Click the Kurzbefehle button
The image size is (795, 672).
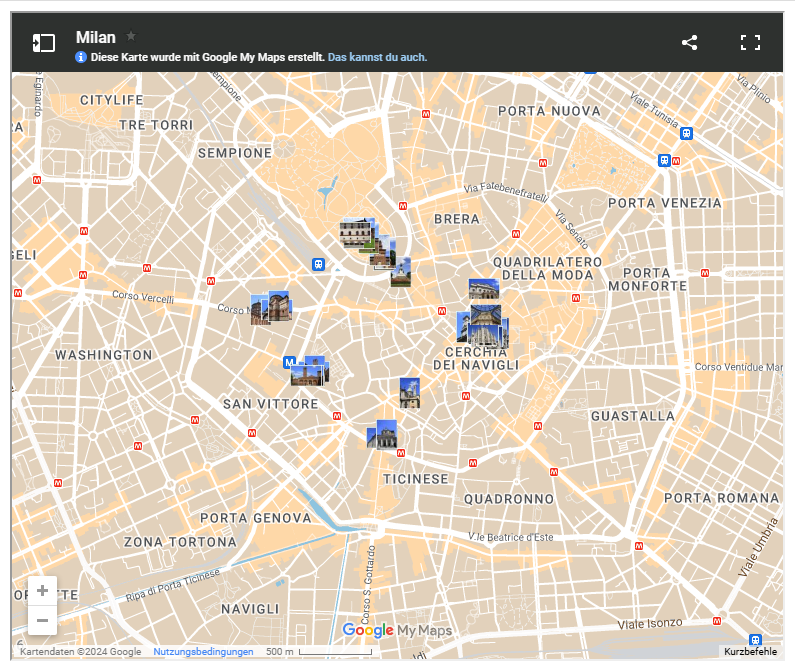(x=750, y=652)
